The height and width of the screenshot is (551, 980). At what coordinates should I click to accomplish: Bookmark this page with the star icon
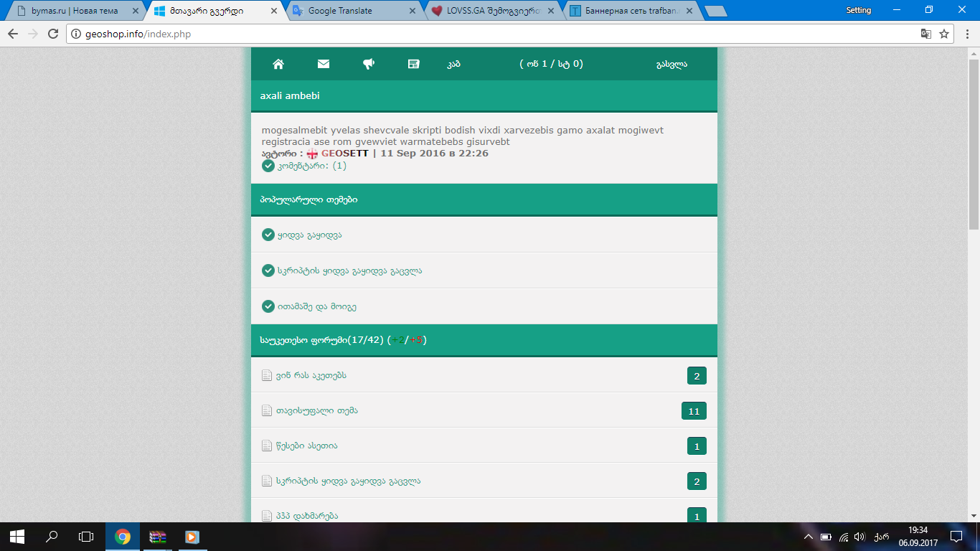(x=944, y=34)
